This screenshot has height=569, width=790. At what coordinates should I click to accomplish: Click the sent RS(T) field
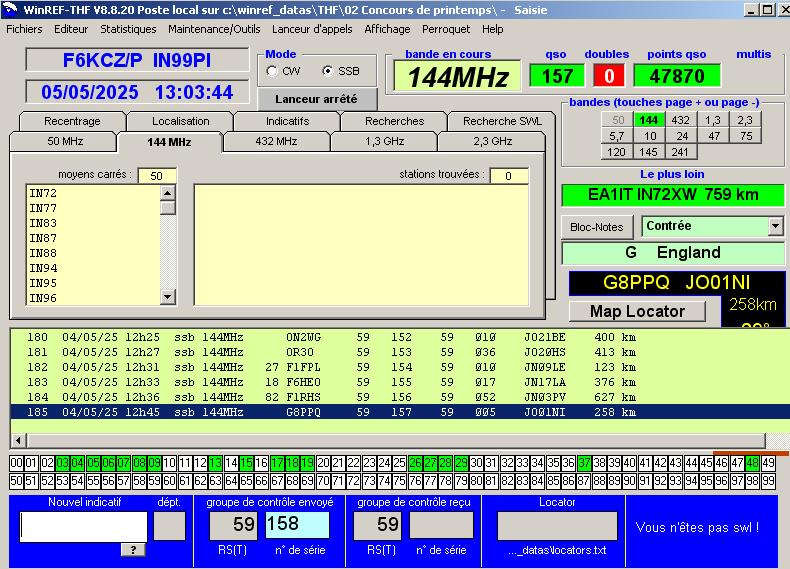pyautogui.click(x=234, y=525)
